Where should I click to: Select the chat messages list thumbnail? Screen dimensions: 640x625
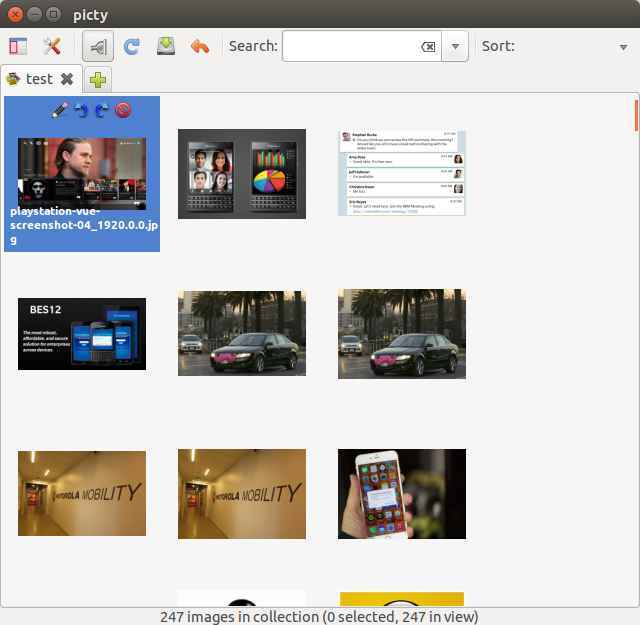pyautogui.click(x=402, y=173)
